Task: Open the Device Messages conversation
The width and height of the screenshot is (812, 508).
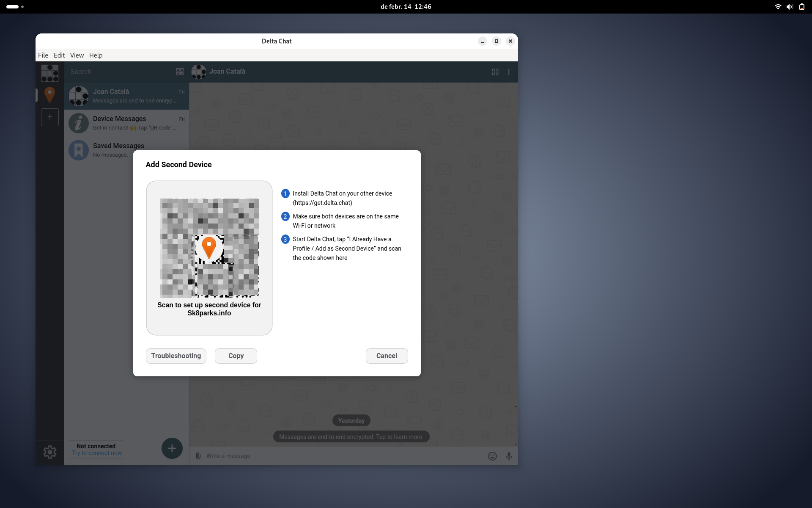Action: 126,123
